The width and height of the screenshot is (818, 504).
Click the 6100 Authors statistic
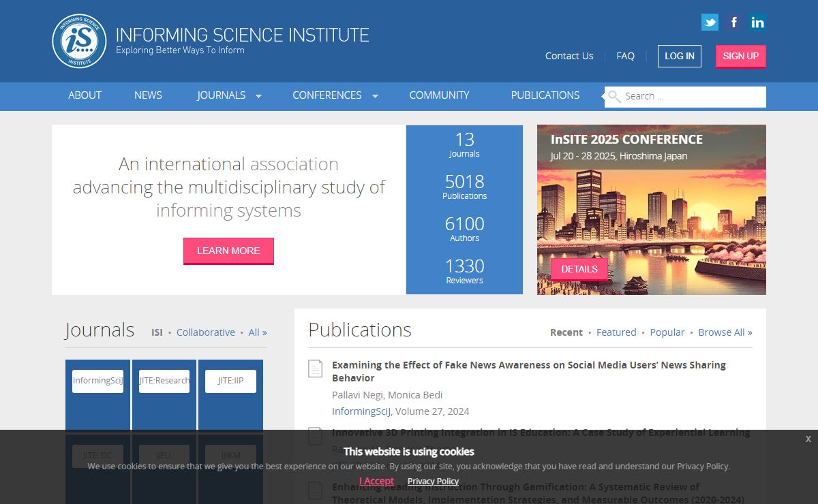coord(464,229)
